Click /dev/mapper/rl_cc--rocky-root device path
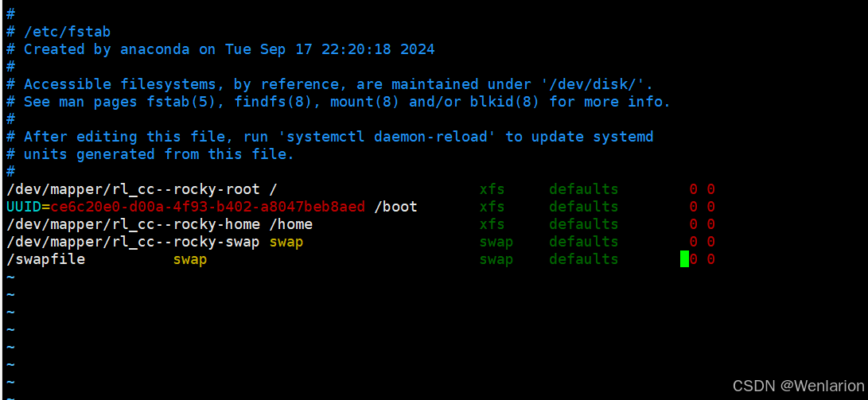The width and height of the screenshot is (868, 400). click(x=133, y=190)
